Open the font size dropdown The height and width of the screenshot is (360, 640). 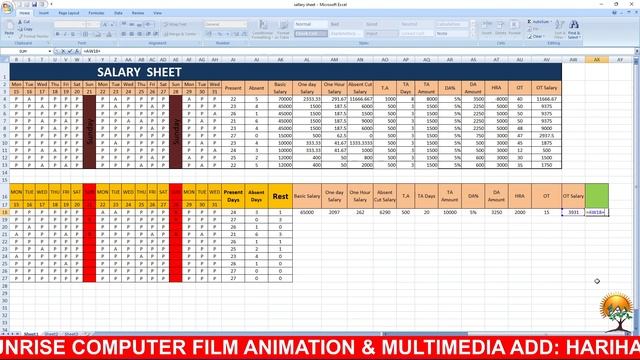click(98, 24)
